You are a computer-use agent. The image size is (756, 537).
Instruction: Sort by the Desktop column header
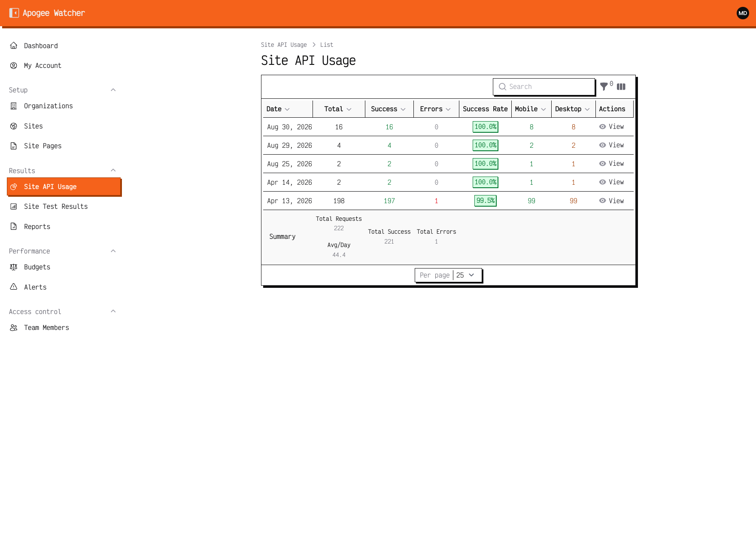[572, 109]
